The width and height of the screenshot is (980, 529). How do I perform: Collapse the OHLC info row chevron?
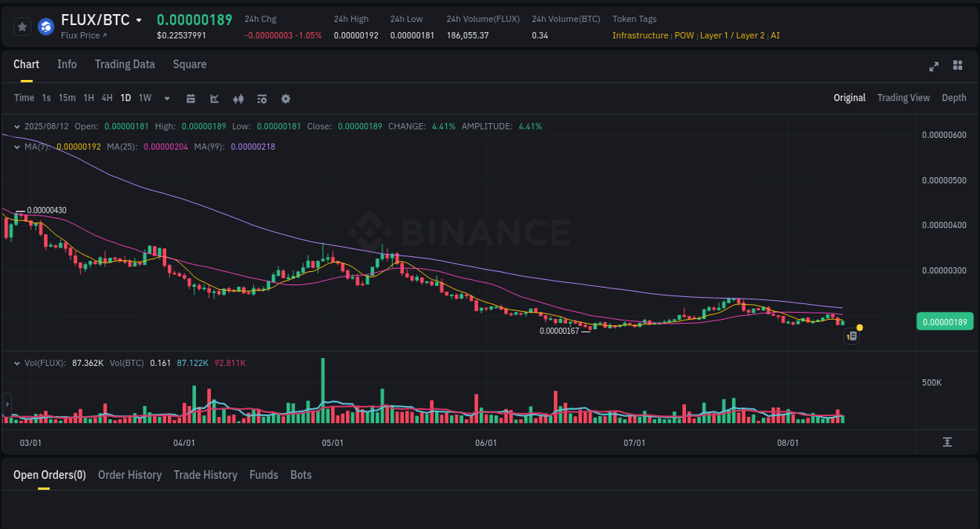pyautogui.click(x=17, y=126)
